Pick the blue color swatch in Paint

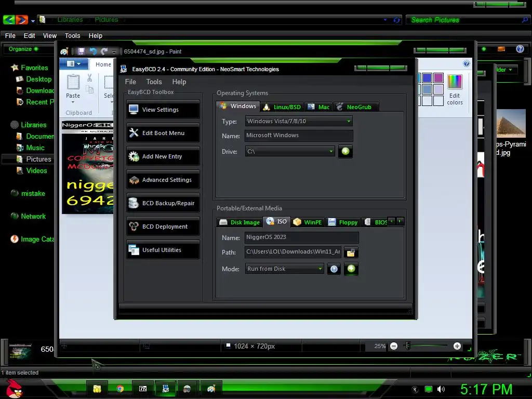(x=427, y=78)
